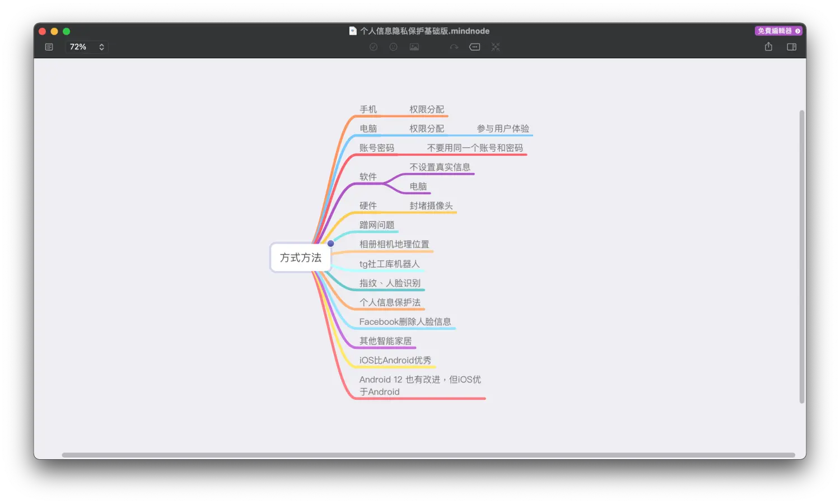Click the horizontal scrollbar at bottom
Image resolution: width=840 pixels, height=504 pixels.
[428, 455]
